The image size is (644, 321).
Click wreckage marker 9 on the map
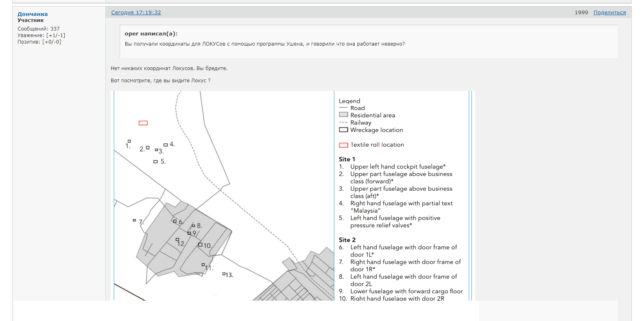click(189, 233)
